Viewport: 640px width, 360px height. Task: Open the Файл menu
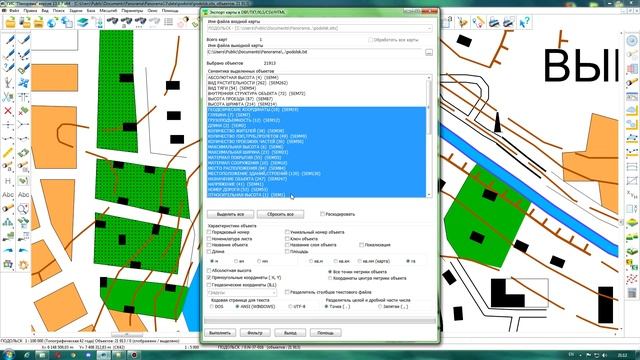pyautogui.click(x=14, y=11)
